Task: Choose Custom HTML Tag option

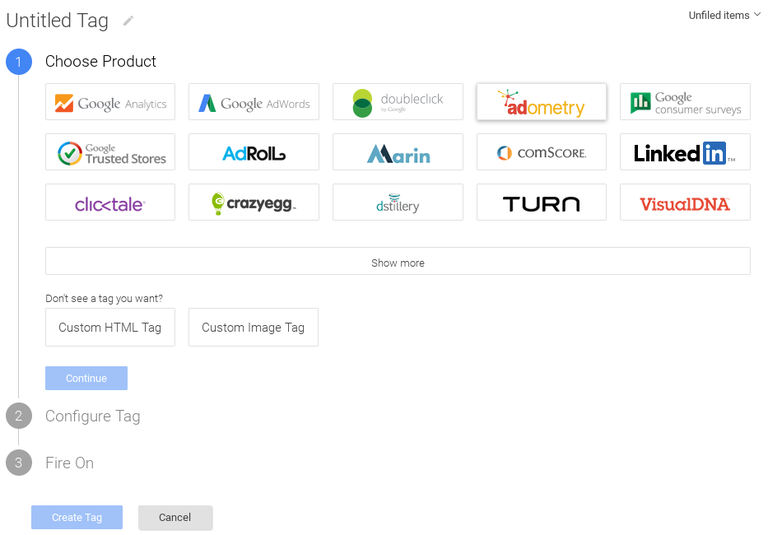Action: pos(110,327)
